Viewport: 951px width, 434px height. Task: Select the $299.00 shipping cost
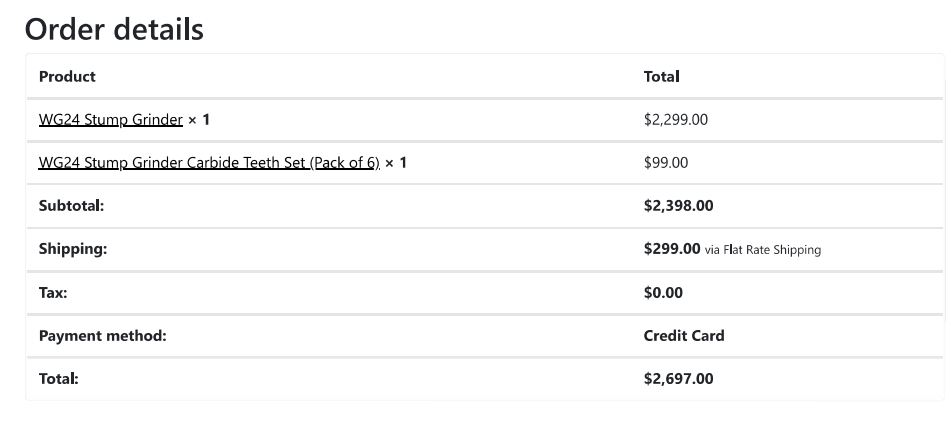672,249
